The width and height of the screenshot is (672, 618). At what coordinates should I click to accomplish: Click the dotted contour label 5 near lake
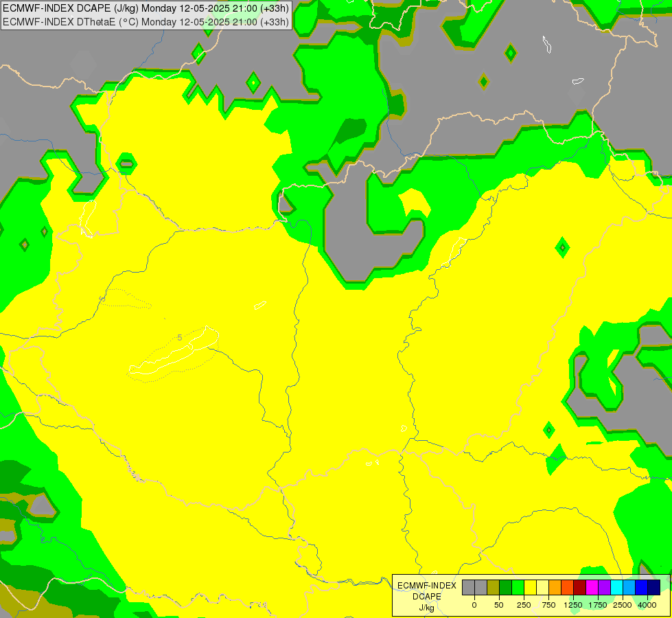pyautogui.click(x=180, y=338)
